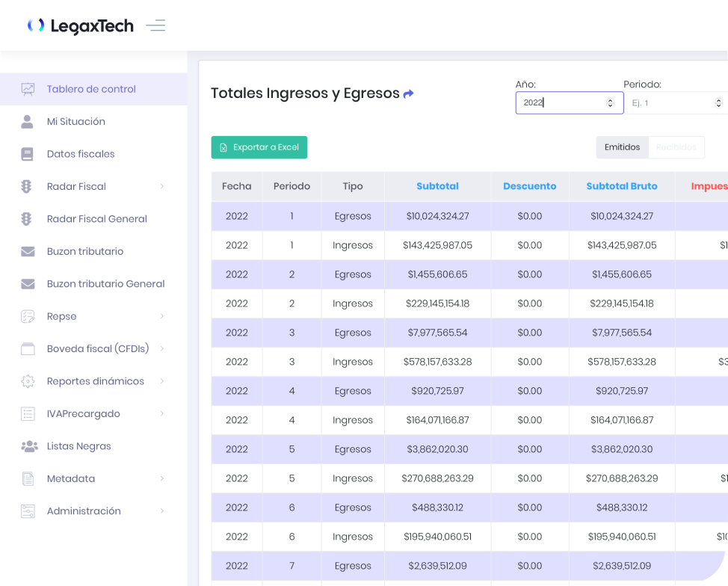The image size is (728, 586).
Task: Click the share arrow next to the title
Action: (x=408, y=94)
